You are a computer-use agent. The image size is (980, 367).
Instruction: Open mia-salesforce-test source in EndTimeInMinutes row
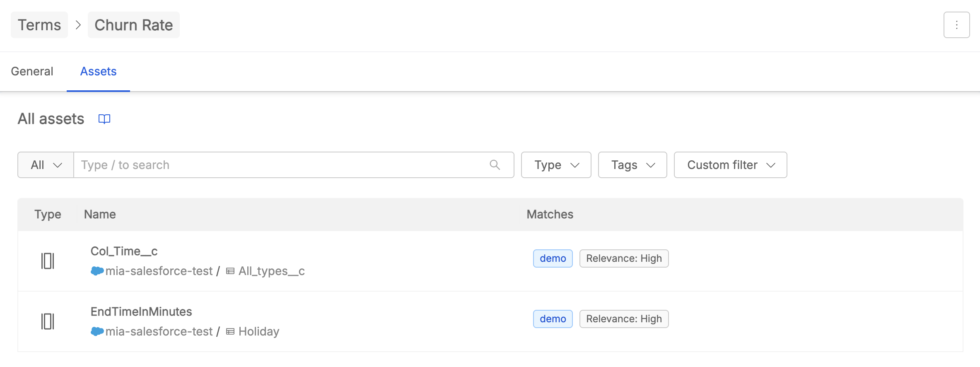(x=159, y=331)
